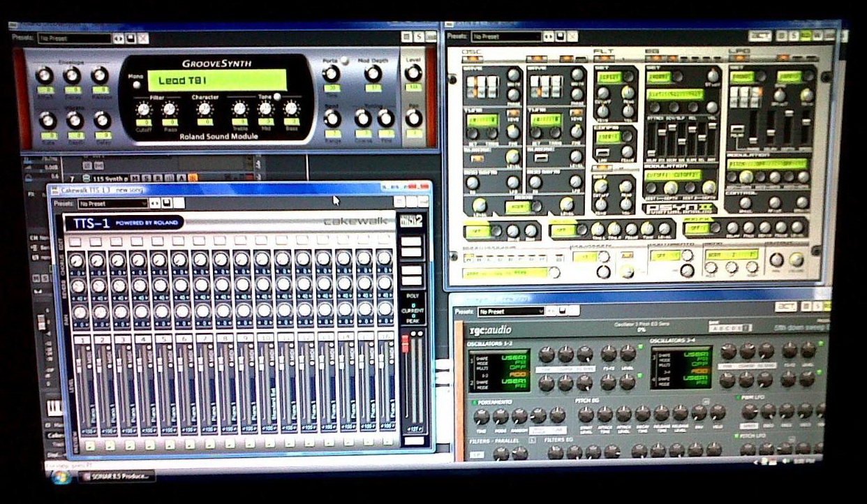This screenshot has height=504, width=867.
Task: Click the GrooveSynth Treble tone knob
Action: [239, 109]
